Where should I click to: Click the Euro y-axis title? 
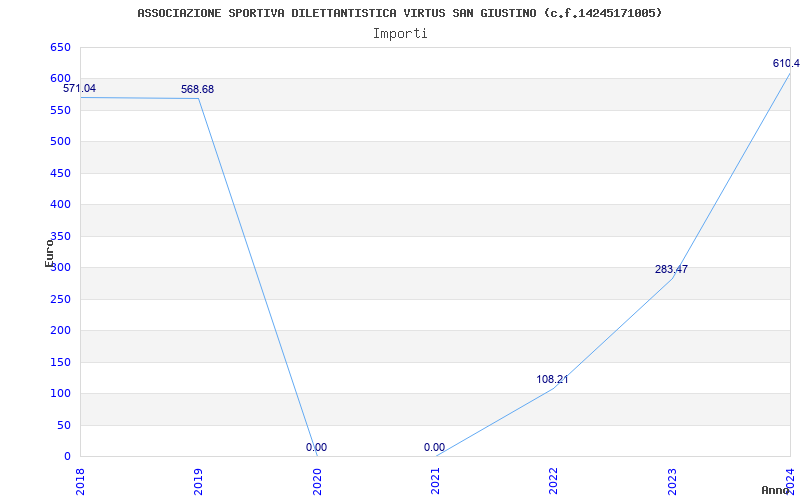point(49,253)
